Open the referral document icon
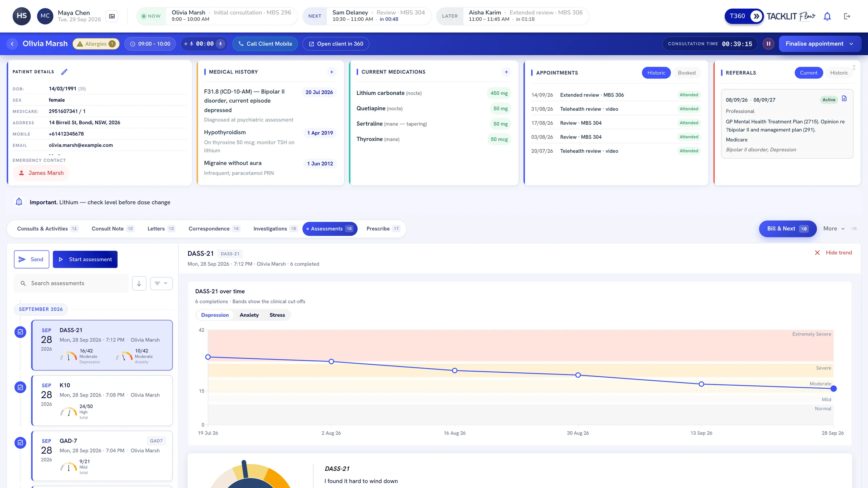 844,99
